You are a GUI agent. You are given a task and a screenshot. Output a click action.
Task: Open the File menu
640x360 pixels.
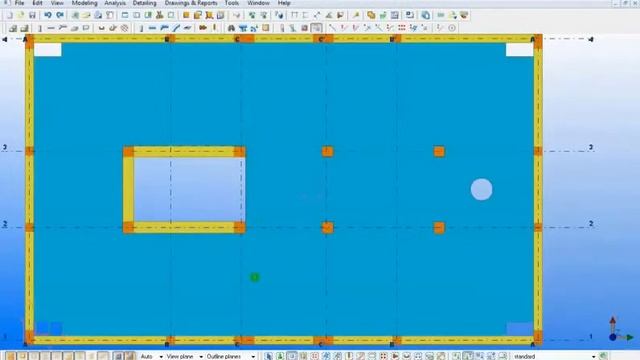click(x=19, y=3)
